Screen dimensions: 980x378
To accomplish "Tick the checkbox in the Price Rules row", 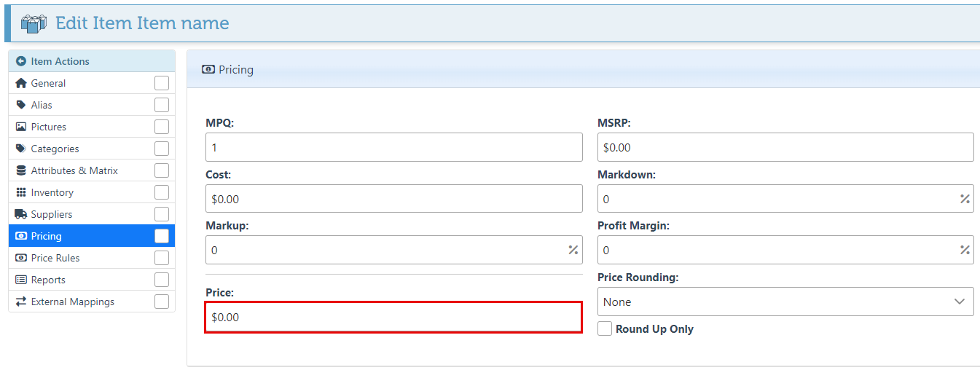I will [161, 258].
